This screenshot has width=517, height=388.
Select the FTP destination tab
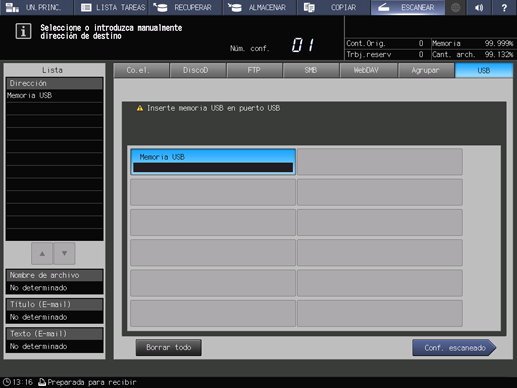click(255, 70)
